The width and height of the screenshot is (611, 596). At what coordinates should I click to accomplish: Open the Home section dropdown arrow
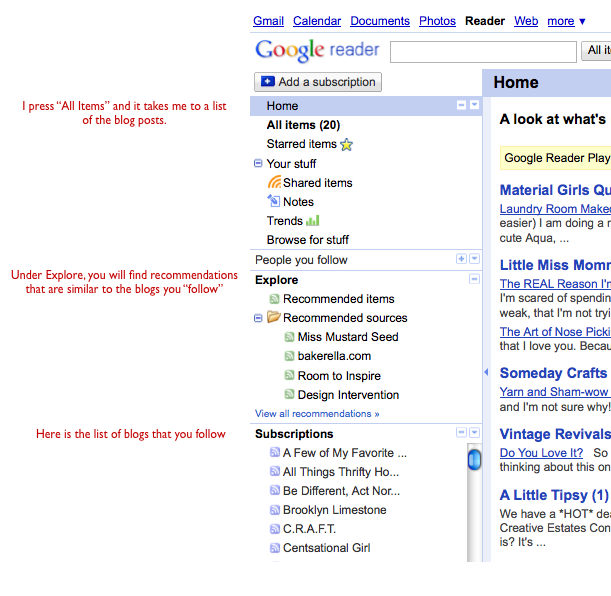pyautogui.click(x=474, y=105)
